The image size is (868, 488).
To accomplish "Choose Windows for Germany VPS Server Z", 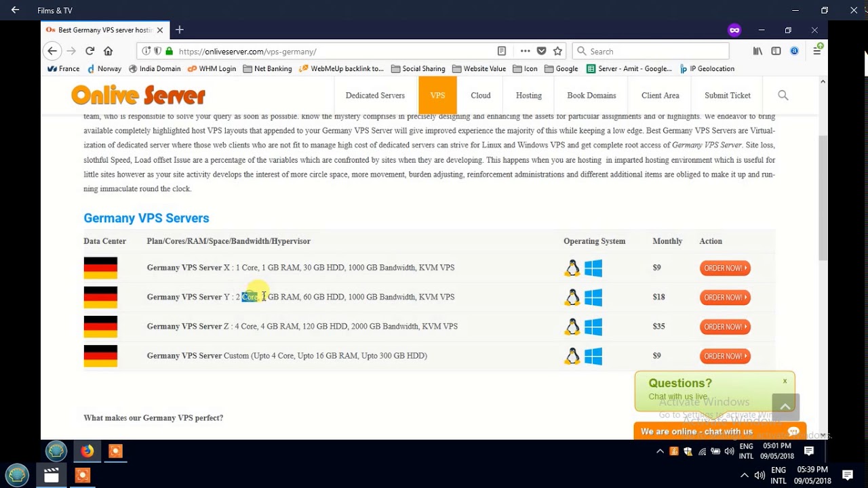I will point(593,327).
